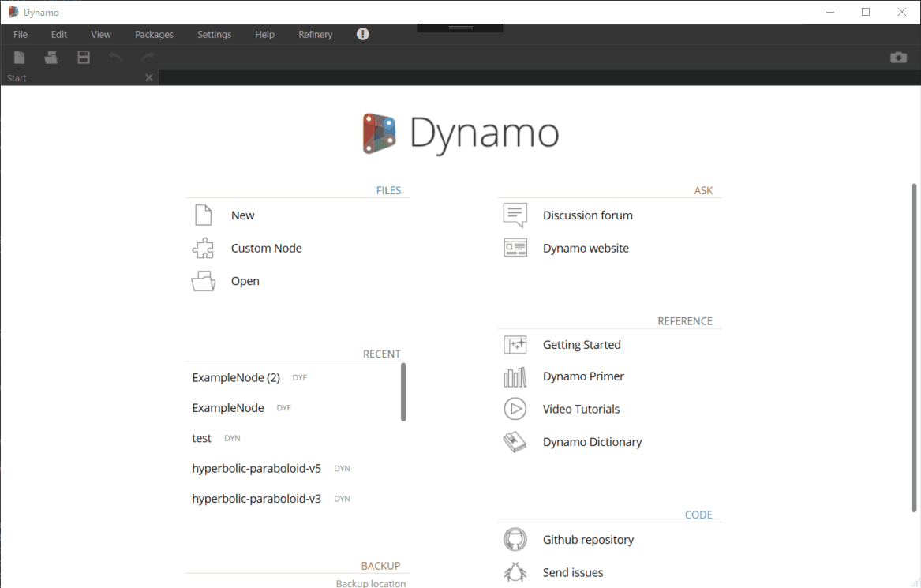Image resolution: width=921 pixels, height=588 pixels.
Task: Click the collapsed shortcut bar handle at top
Action: pos(461,28)
